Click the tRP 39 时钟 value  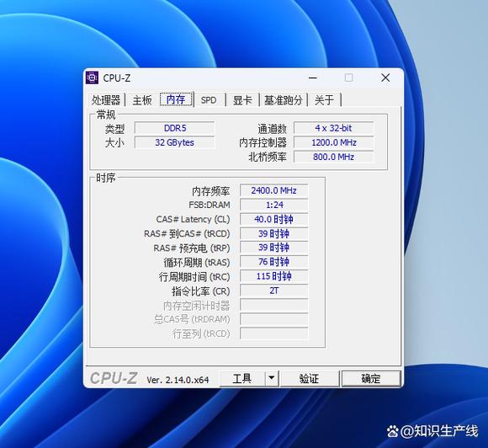tap(274, 248)
